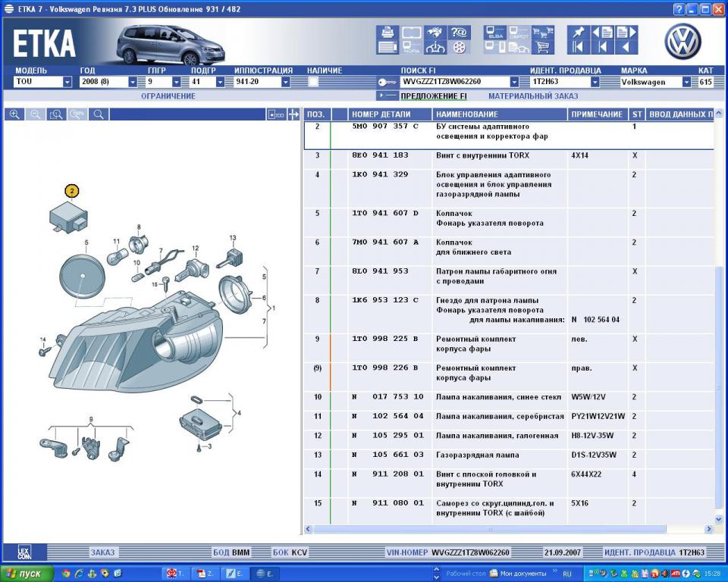
Task: Click the single-bar left arrow navigation icon
Action: [x=603, y=47]
